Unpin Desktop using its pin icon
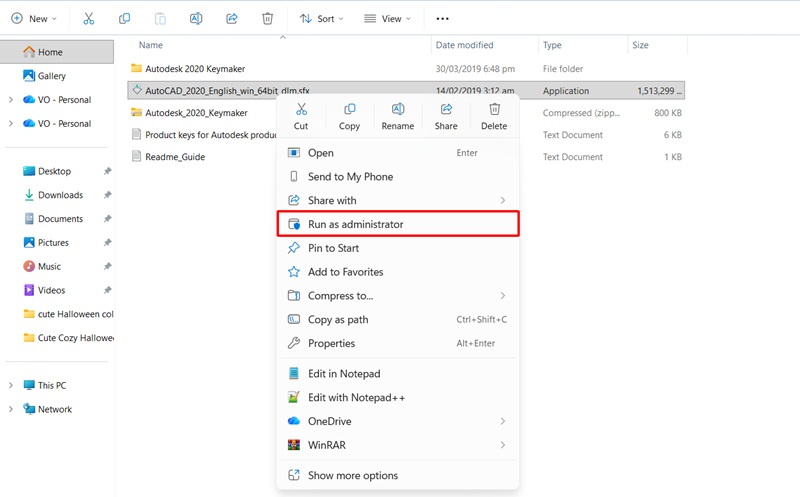 (107, 171)
